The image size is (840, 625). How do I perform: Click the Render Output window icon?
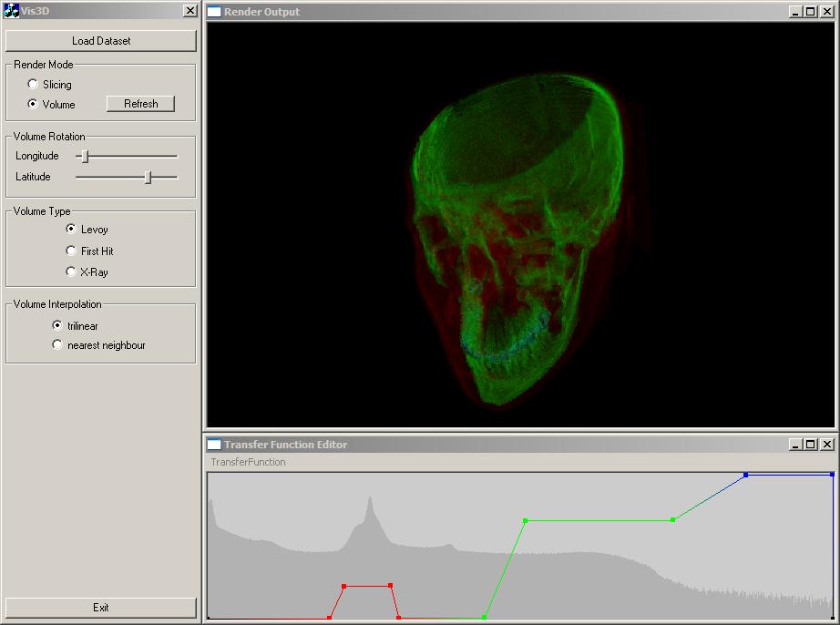click(214, 12)
